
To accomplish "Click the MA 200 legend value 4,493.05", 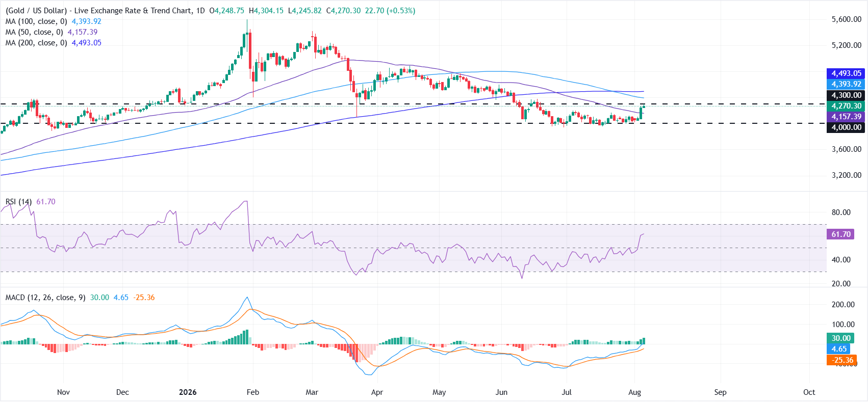I will pyautogui.click(x=87, y=43).
